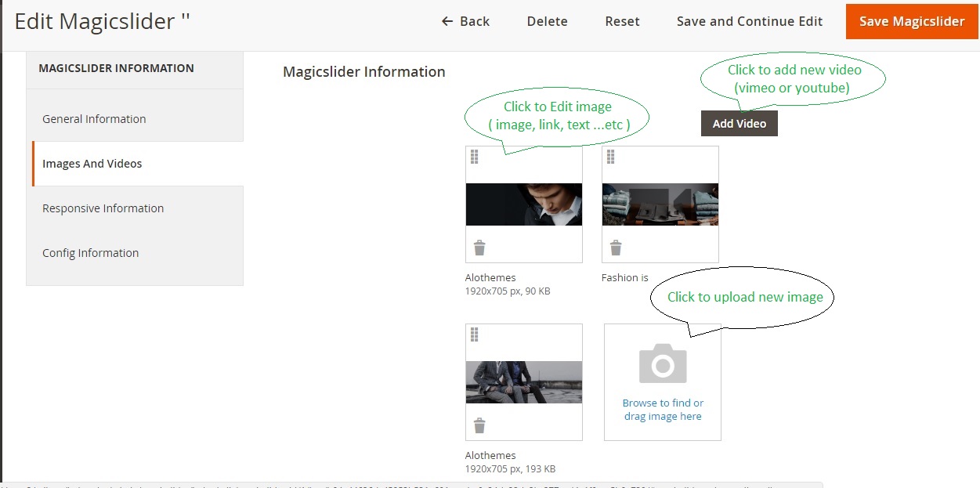Select the folded clothes slide thumbnail
The height and width of the screenshot is (488, 980).
[x=660, y=204]
